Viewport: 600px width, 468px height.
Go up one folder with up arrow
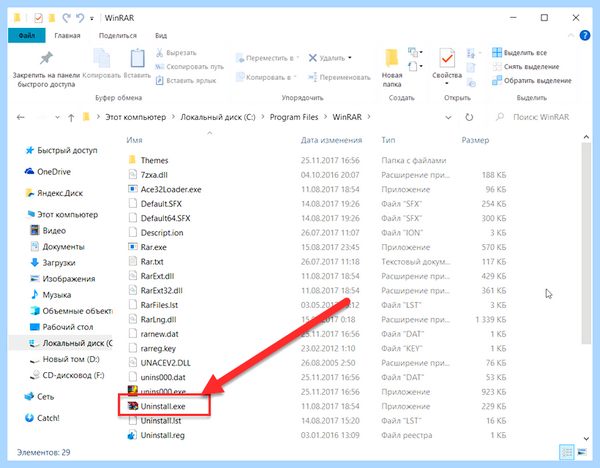[x=71, y=118]
